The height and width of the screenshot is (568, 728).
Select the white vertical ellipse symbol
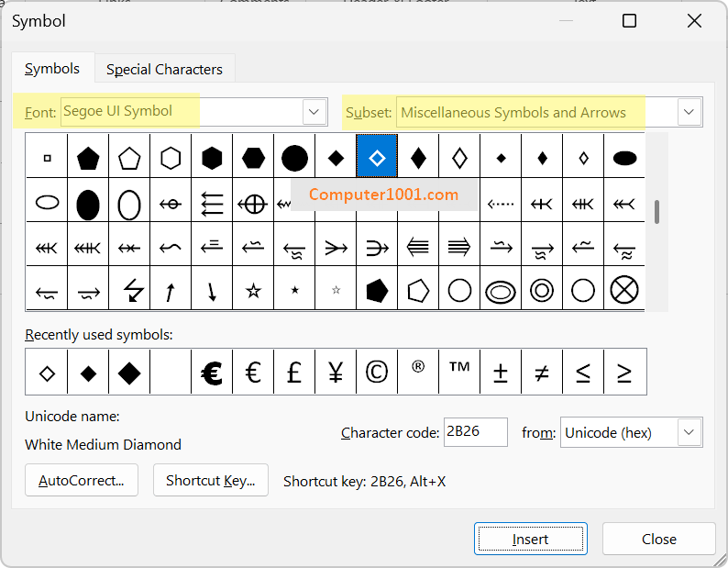(129, 203)
